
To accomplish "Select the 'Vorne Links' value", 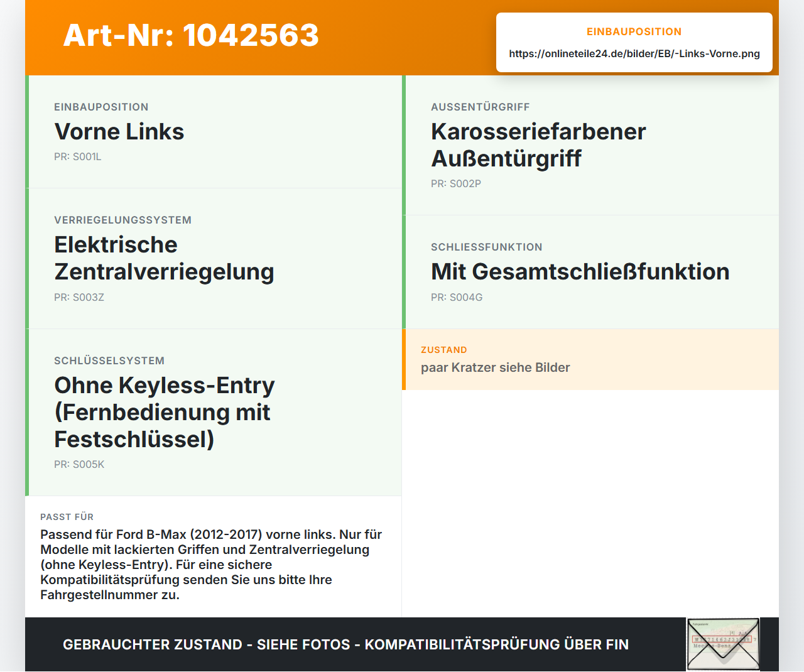I will click(x=119, y=131).
